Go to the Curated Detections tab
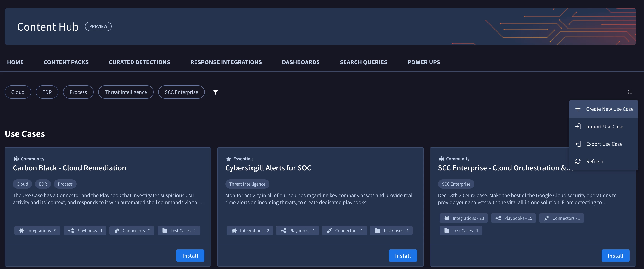Screen dimensions: 644x269 click(x=139, y=62)
